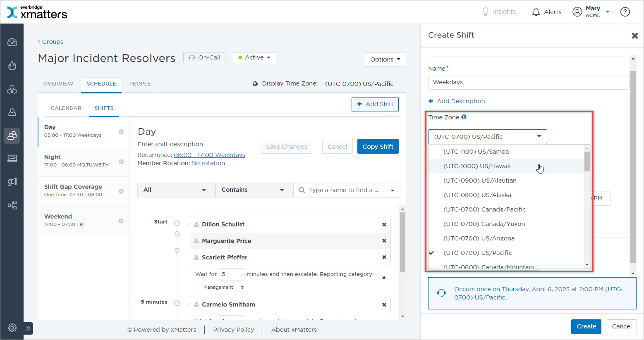644x340 pixels.
Task: Go back to Groups
Action: [50, 42]
